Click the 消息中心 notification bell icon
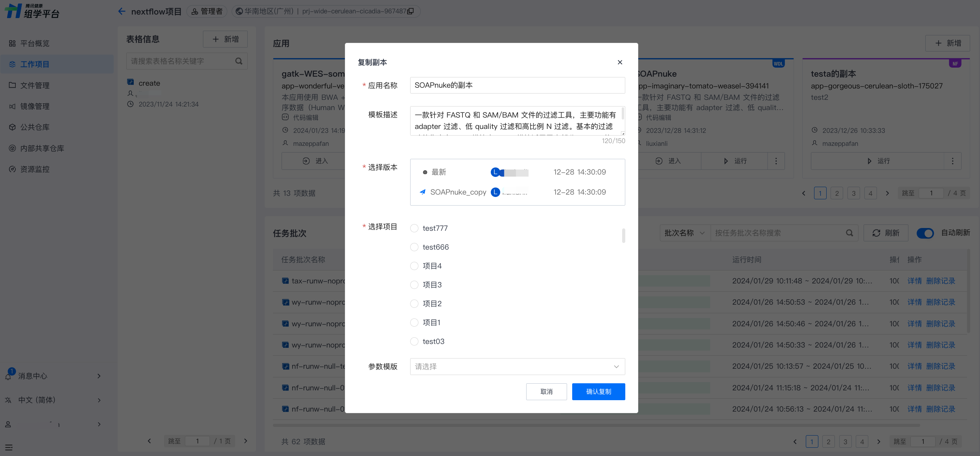Screen dimensions: 980x456 coord(8,376)
